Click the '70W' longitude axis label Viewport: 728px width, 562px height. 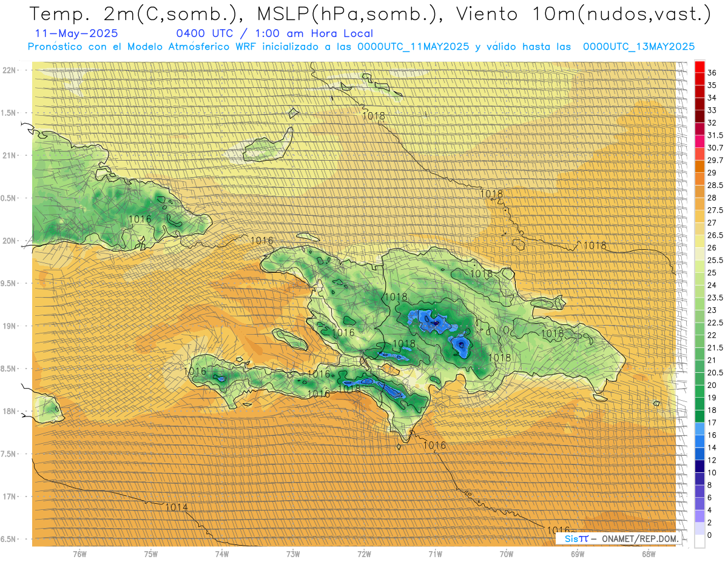pyautogui.click(x=507, y=554)
